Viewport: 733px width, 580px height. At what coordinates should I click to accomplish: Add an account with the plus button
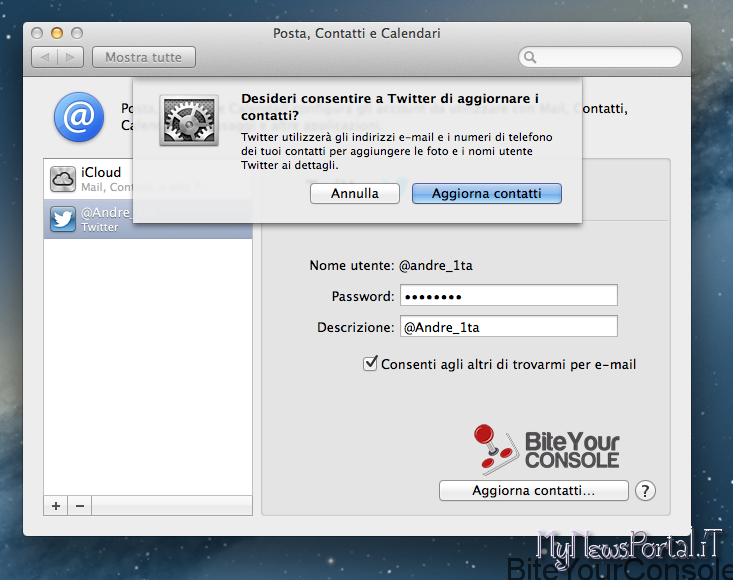click(56, 506)
